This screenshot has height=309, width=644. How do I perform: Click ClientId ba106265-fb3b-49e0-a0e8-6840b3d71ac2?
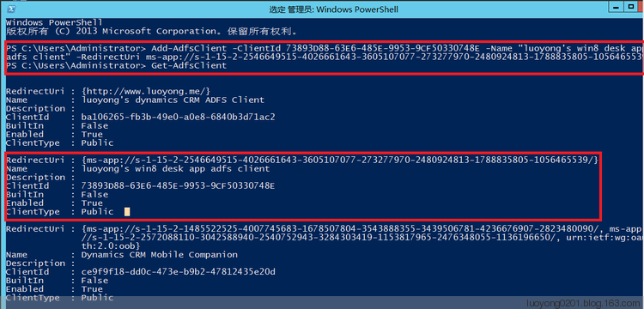pyautogui.click(x=178, y=117)
